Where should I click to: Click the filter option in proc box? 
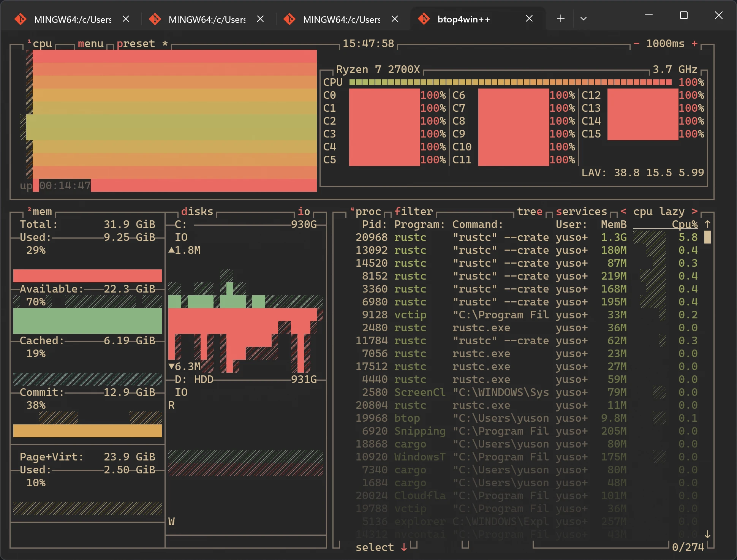point(413,211)
